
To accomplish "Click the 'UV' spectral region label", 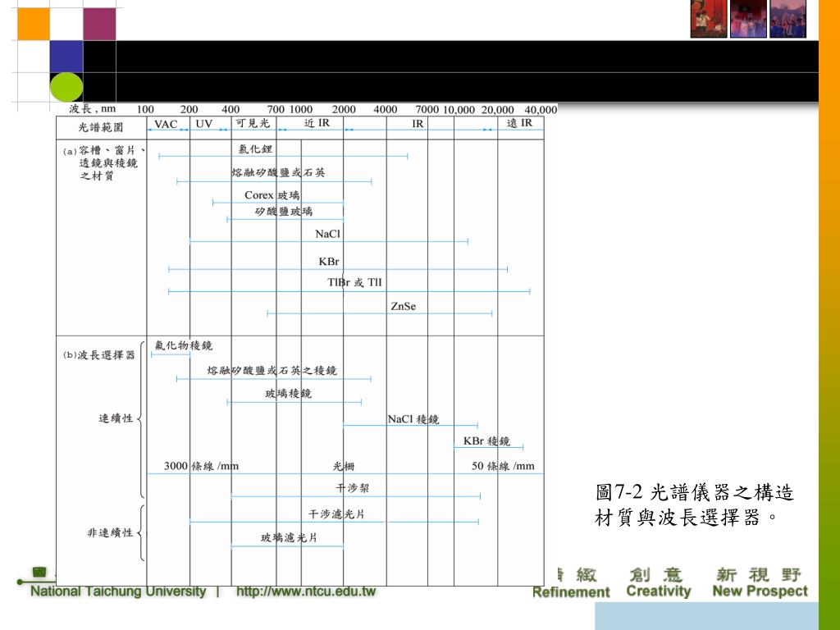I will 204,124.
